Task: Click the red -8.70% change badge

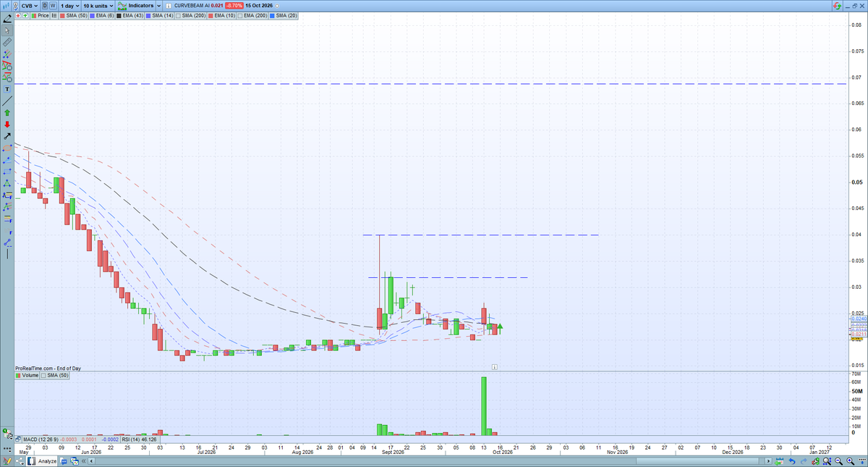Action: click(x=234, y=6)
